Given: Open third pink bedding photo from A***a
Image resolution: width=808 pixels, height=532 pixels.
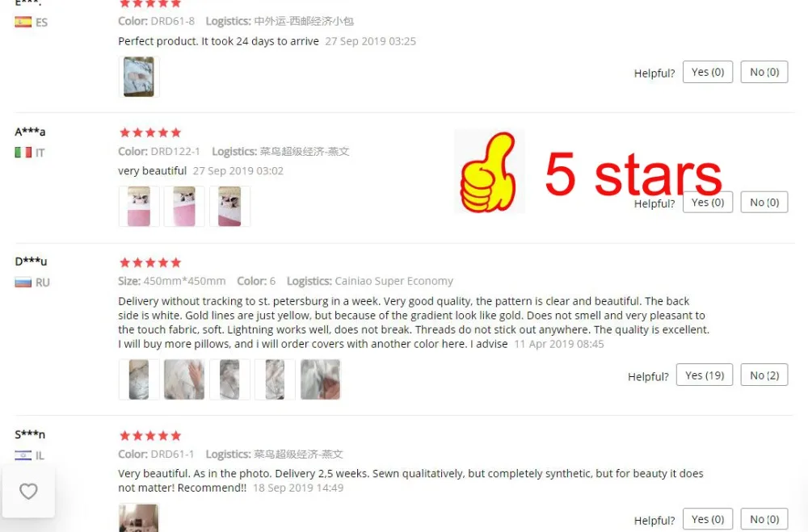Looking at the screenshot, I should coord(229,207).
